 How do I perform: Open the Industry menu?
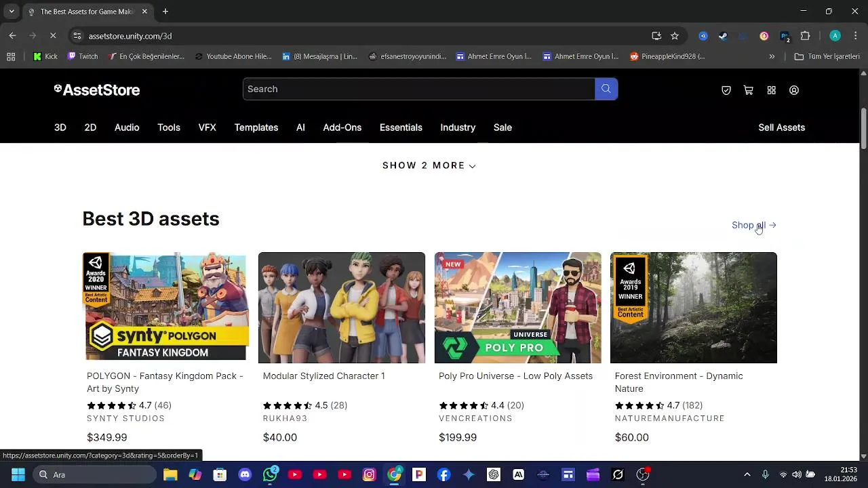click(458, 127)
